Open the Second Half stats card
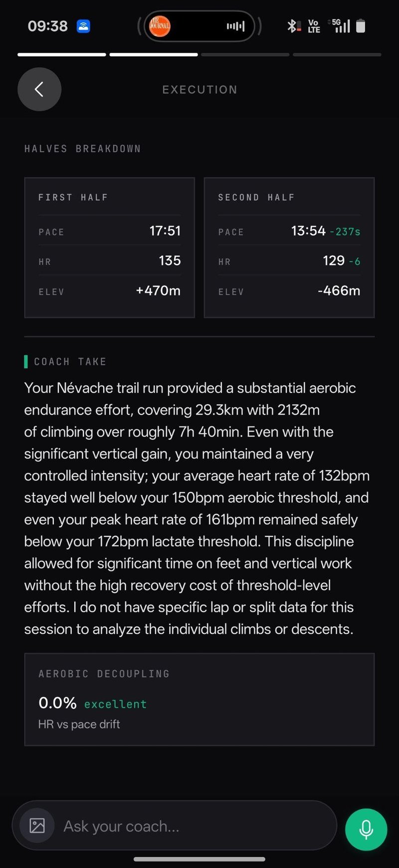 289,248
